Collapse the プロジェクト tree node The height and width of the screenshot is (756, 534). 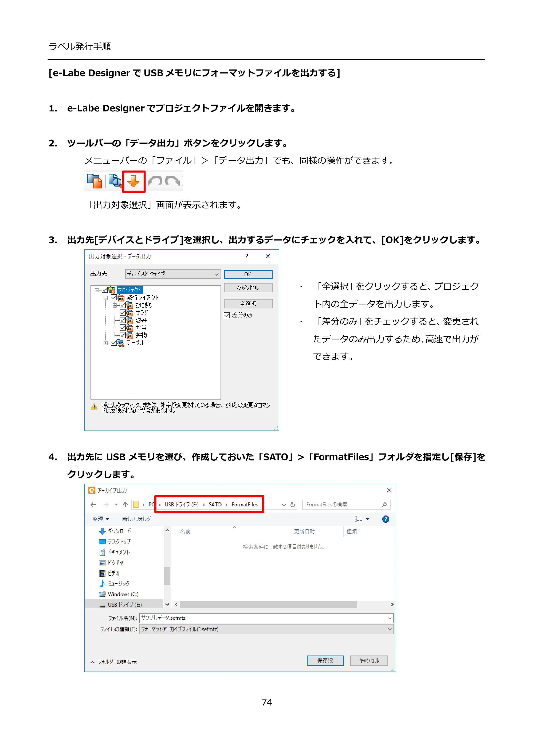click(97, 290)
